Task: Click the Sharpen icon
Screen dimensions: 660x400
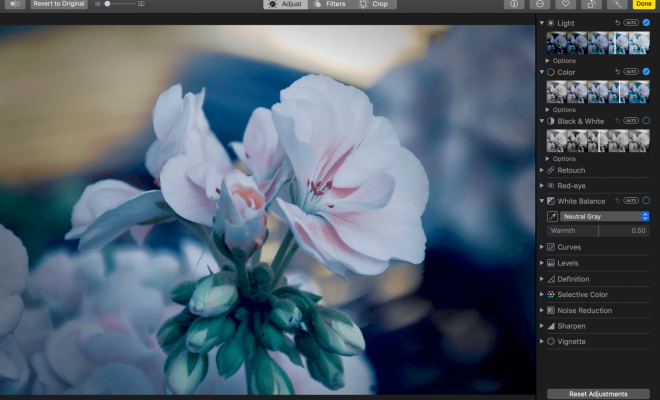Action: click(x=551, y=326)
